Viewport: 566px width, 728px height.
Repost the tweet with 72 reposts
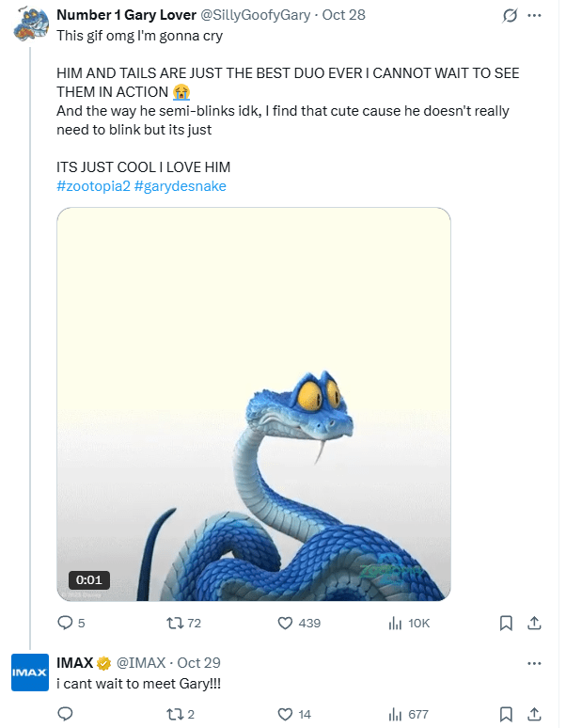174,623
